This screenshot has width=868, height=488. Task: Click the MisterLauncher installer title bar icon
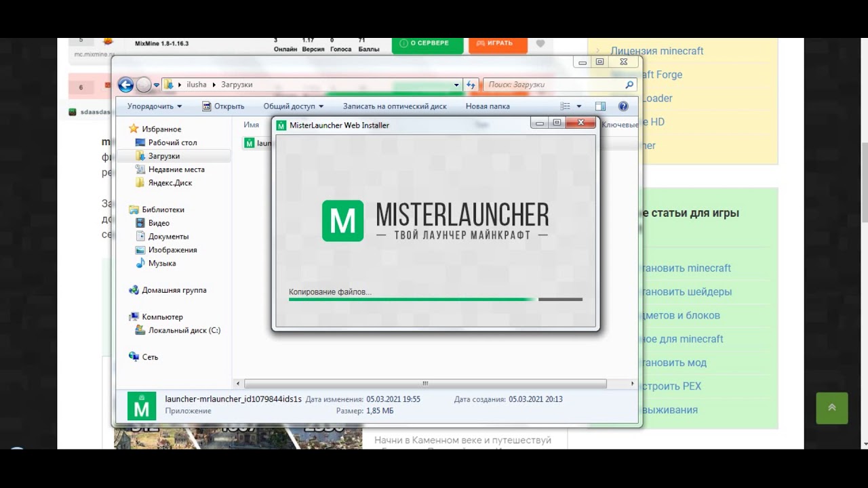pyautogui.click(x=281, y=125)
